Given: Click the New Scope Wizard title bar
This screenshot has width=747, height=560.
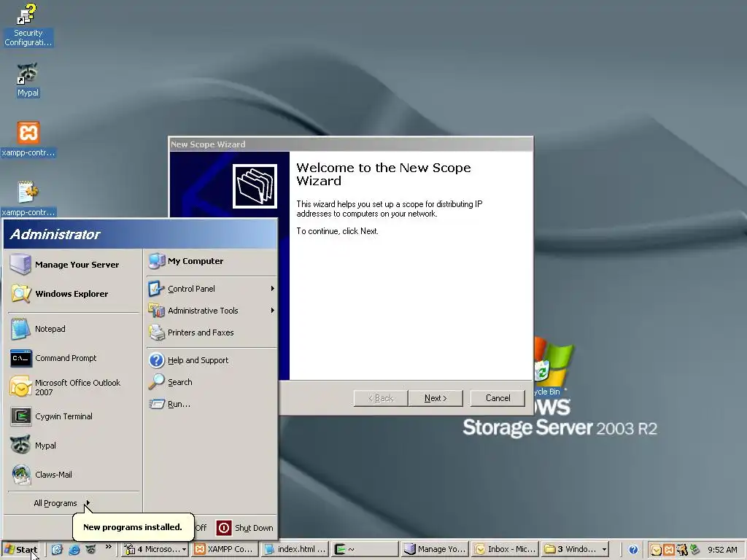Looking at the screenshot, I should pos(351,144).
